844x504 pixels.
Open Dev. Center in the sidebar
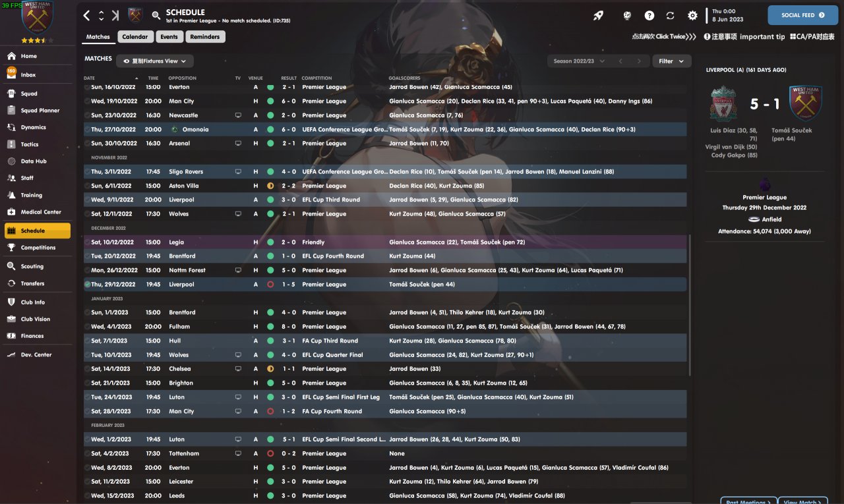(x=37, y=354)
